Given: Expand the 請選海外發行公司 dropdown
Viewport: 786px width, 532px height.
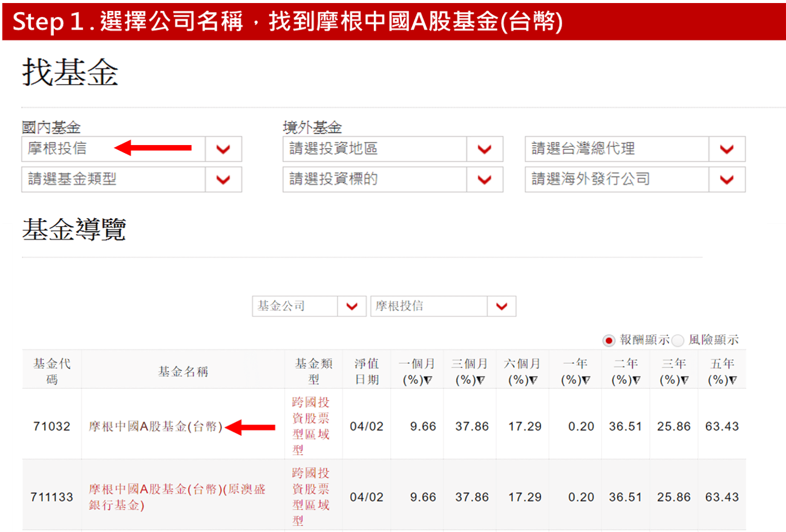Looking at the screenshot, I should coord(727,180).
